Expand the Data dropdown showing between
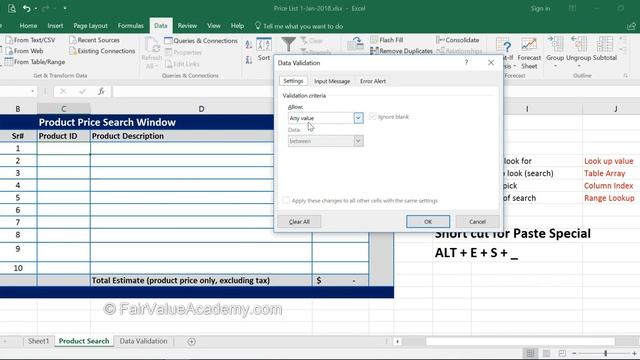The height and width of the screenshot is (360, 640). [x=358, y=141]
